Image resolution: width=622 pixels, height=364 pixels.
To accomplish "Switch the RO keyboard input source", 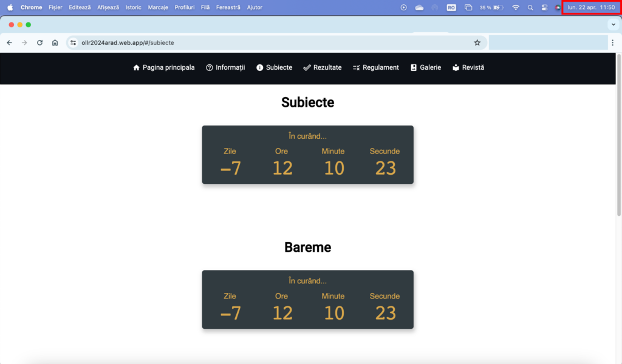I will [451, 7].
